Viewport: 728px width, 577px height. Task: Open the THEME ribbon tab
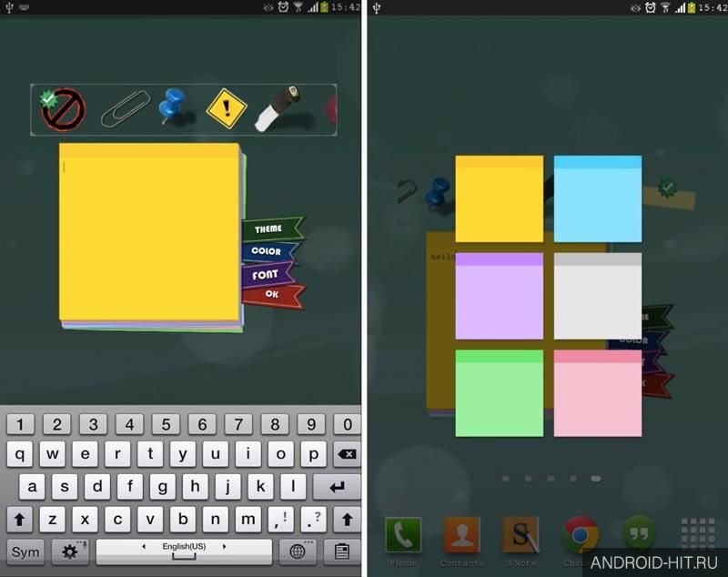point(273,228)
